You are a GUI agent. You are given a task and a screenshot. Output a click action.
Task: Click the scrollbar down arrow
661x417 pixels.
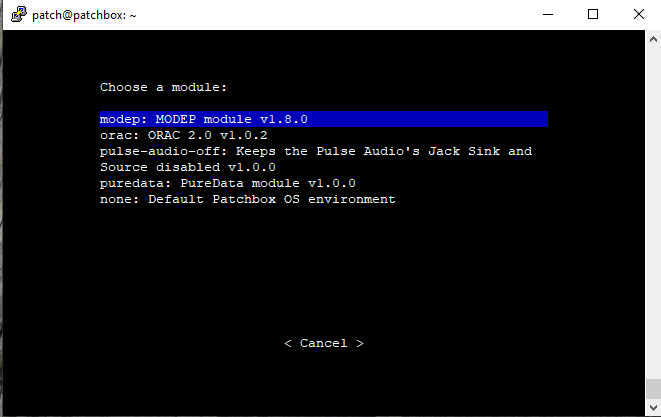tap(653, 408)
